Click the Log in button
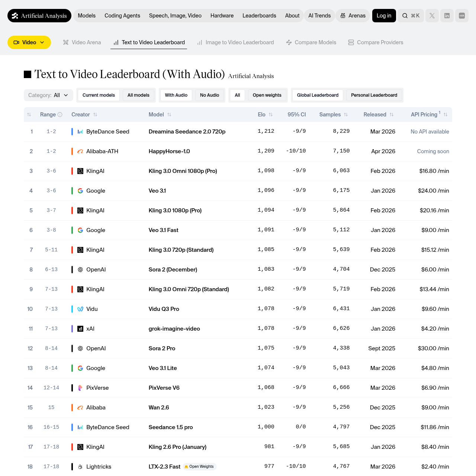The image size is (476, 476). (384, 16)
